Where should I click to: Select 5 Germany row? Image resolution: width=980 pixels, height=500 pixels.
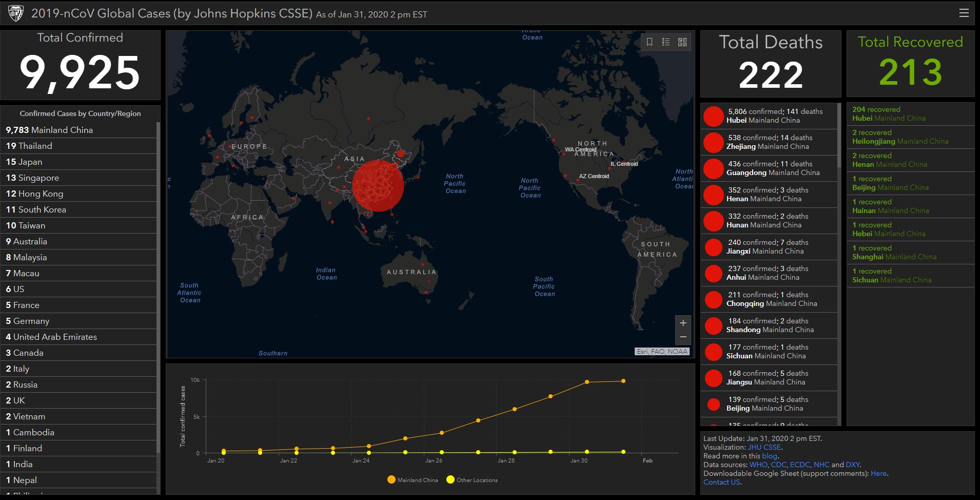tap(79, 321)
